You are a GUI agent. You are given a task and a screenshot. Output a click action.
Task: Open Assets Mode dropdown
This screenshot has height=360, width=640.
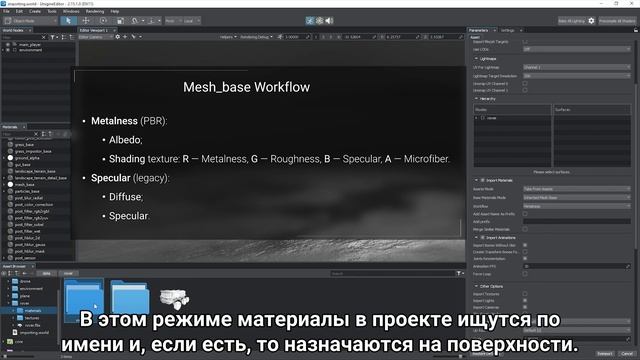[x=577, y=189]
